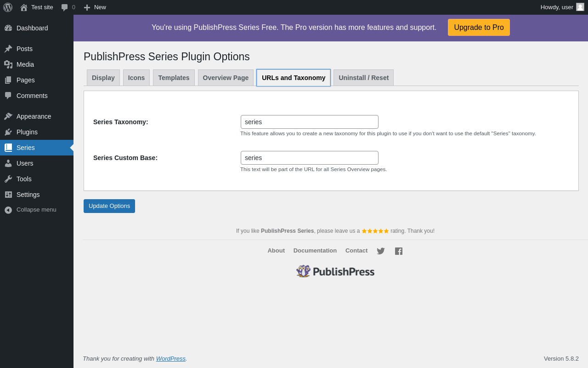Viewport: 588px width, 368px height.
Task: Click the Series Taxonomy input field
Action: pos(310,122)
